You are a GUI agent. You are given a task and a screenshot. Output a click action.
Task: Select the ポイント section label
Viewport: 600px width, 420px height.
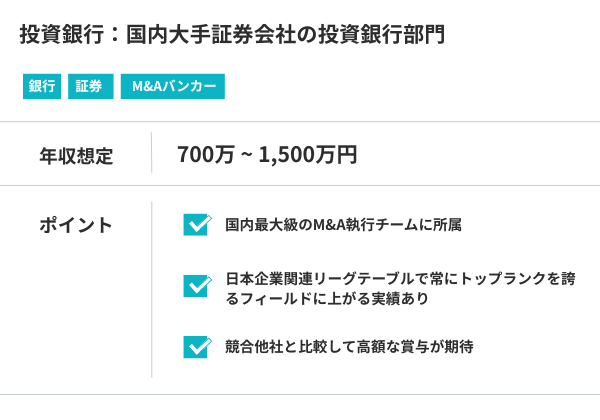coord(76,225)
